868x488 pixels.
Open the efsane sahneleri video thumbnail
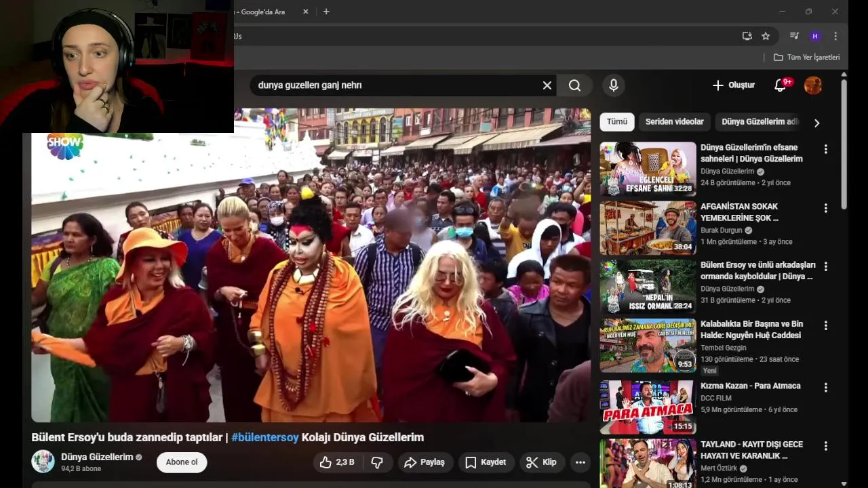coord(648,169)
